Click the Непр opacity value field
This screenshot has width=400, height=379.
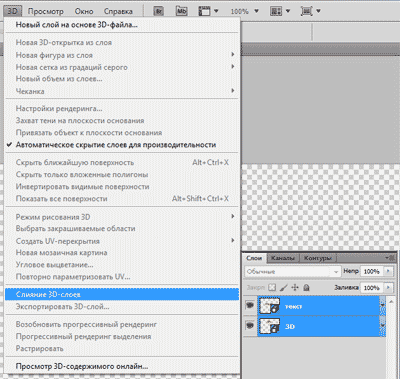pyautogui.click(x=372, y=271)
